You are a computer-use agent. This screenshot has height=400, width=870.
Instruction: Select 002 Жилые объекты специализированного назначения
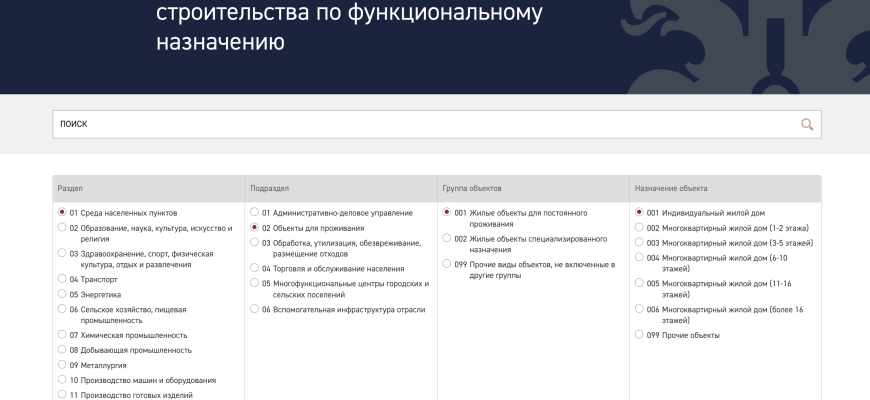tap(447, 239)
